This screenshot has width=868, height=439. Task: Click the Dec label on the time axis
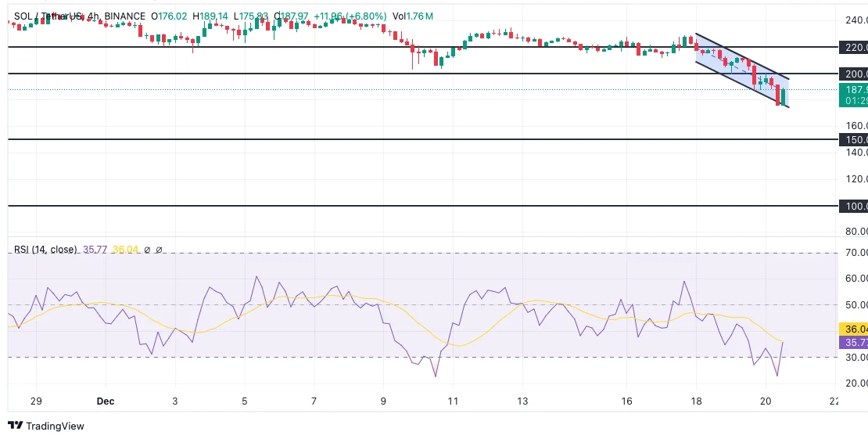[106, 401]
